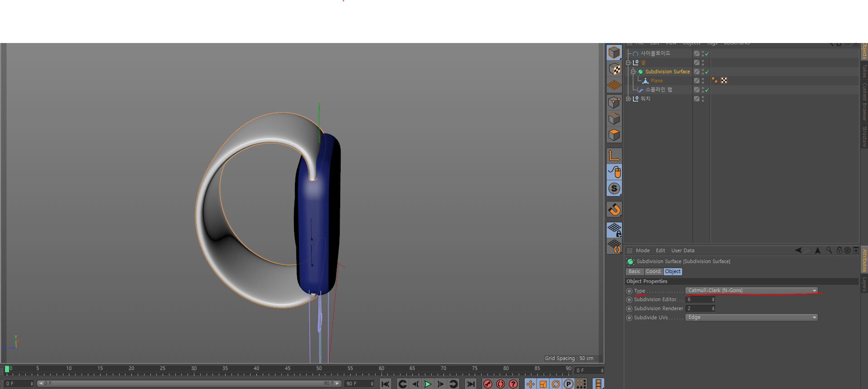
Task: Click the Attributes new panel plus icon
Action: (x=856, y=250)
